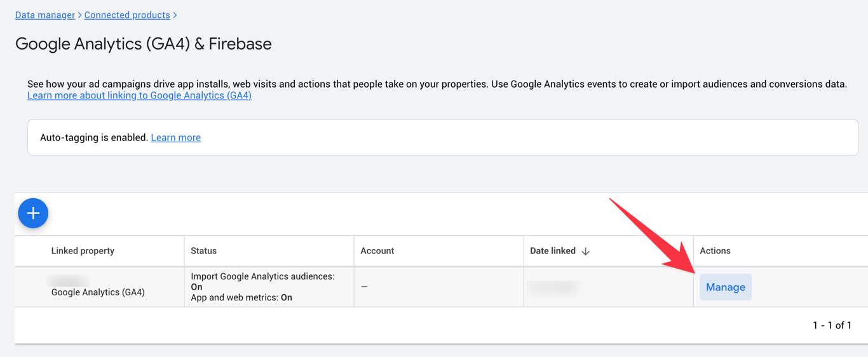Image resolution: width=868 pixels, height=357 pixels.
Task: Click the Linked property column header
Action: point(83,251)
